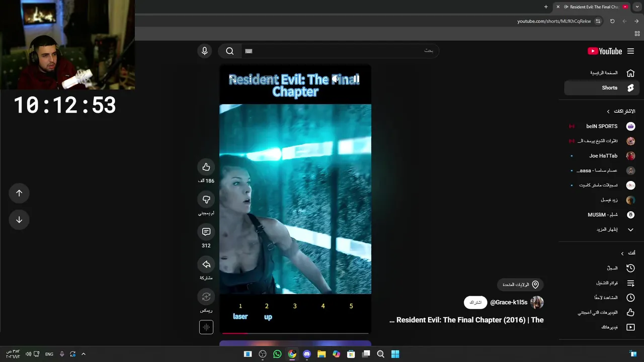Toggle the taskbar microphone tray icon
Screen dimensions: 644x362
[62, 354]
